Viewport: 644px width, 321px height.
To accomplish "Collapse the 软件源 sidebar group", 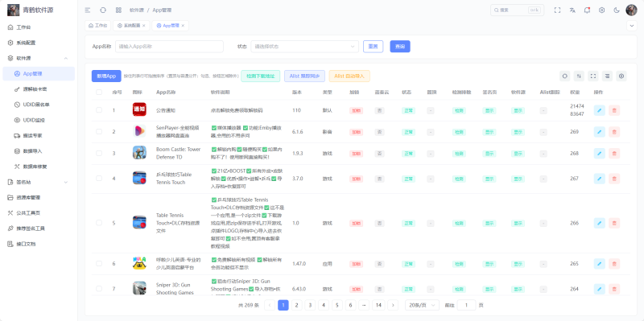I will pyautogui.click(x=39, y=58).
